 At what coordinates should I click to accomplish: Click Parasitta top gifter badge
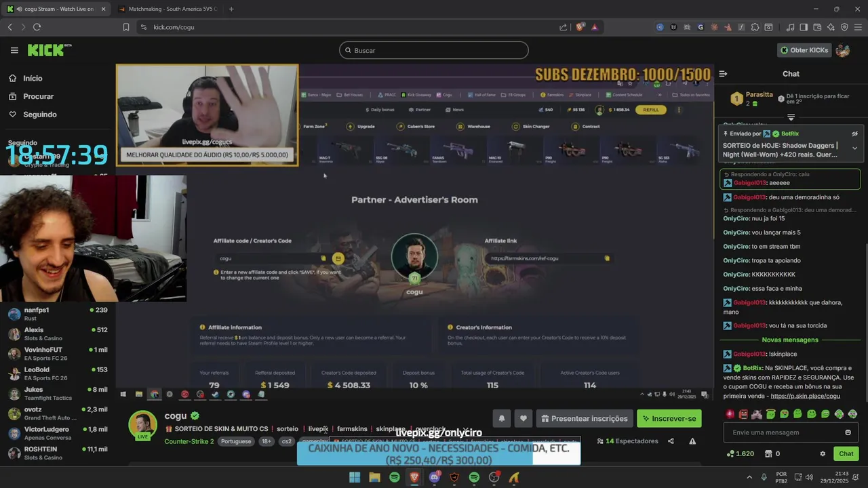point(736,99)
